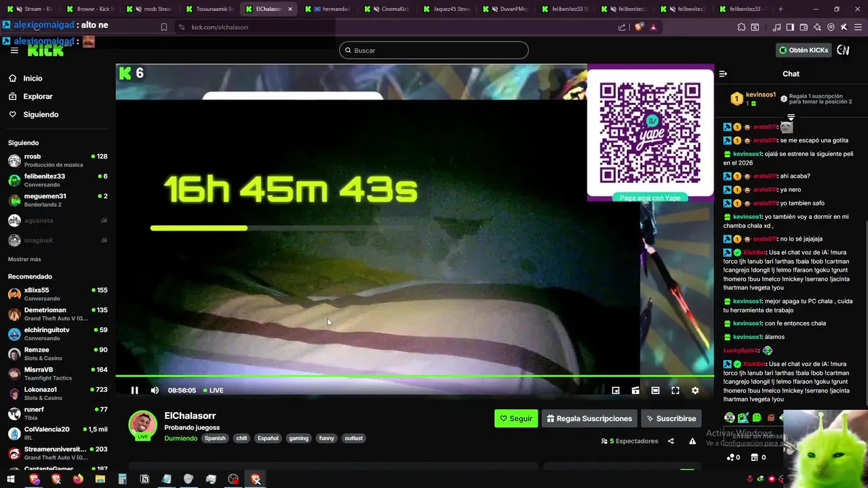Screen dimensions: 868x488
Task: Open the browser extensions puzzle icon
Action: tap(741, 27)
